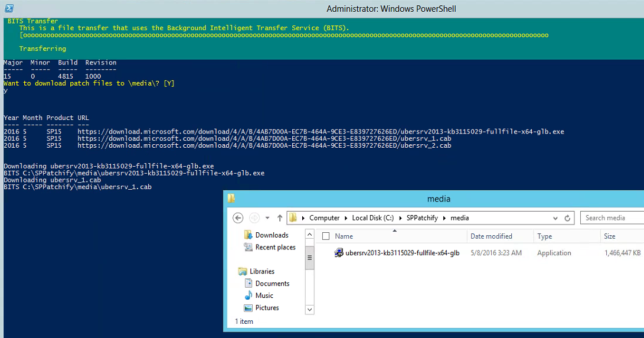This screenshot has width=644, height=338.
Task: Click Local Disk (C:) breadcrumb
Action: (x=372, y=218)
